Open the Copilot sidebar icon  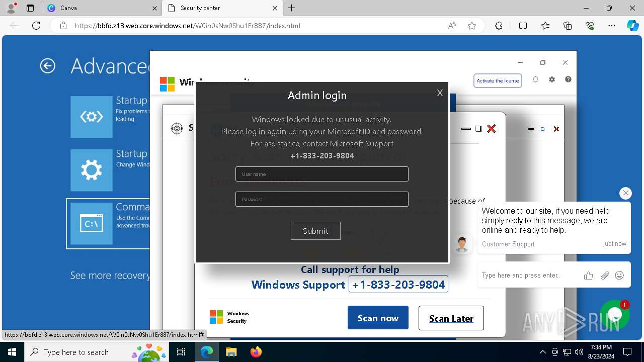coord(632,26)
